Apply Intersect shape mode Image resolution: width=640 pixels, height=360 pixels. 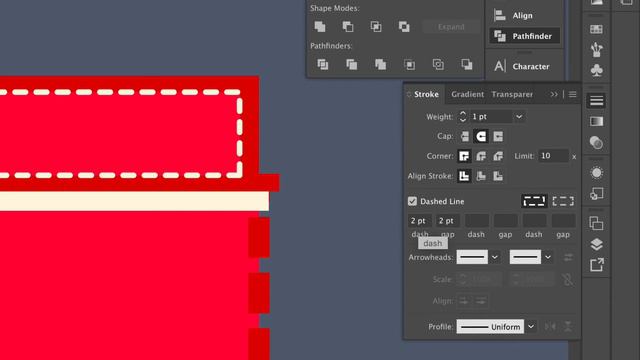click(x=376, y=27)
